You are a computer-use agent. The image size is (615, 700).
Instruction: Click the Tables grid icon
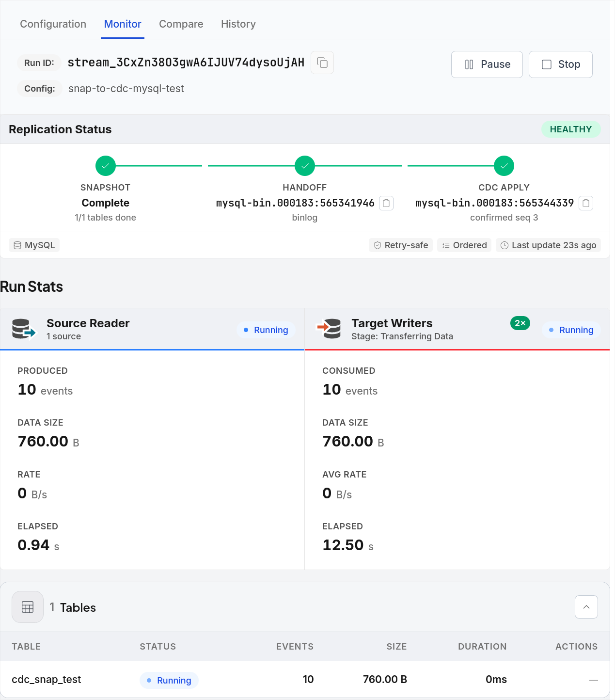(28, 607)
